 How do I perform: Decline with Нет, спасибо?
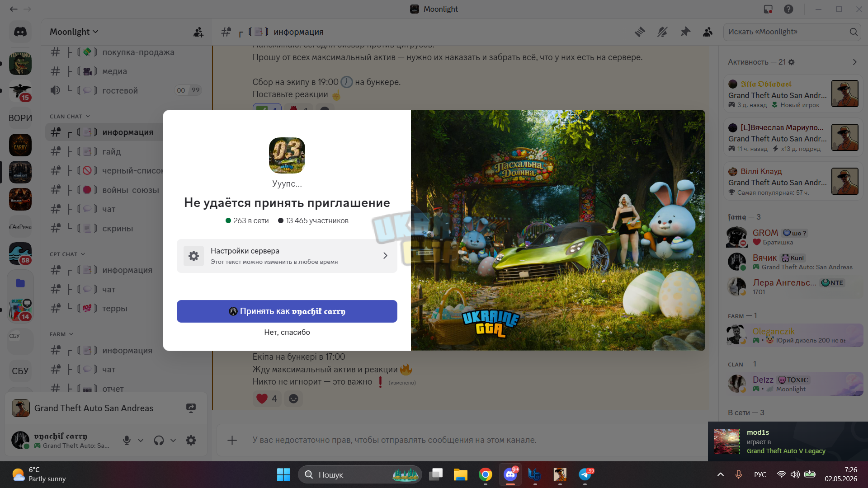tap(287, 332)
